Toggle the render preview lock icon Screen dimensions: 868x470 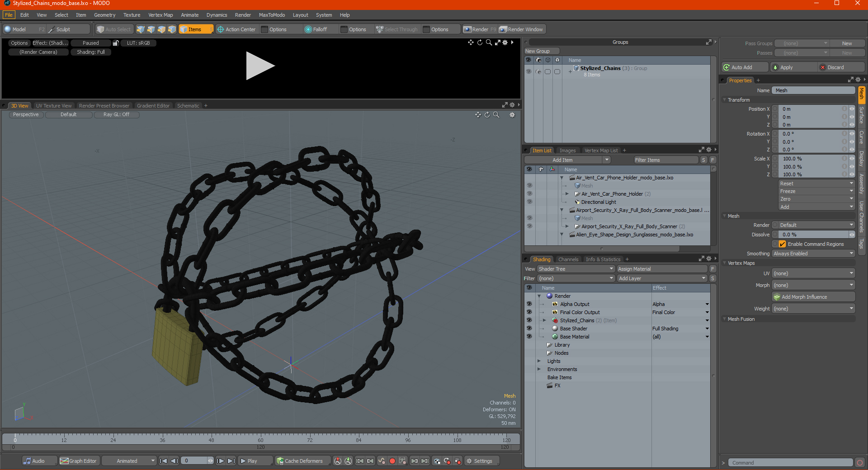(116, 43)
